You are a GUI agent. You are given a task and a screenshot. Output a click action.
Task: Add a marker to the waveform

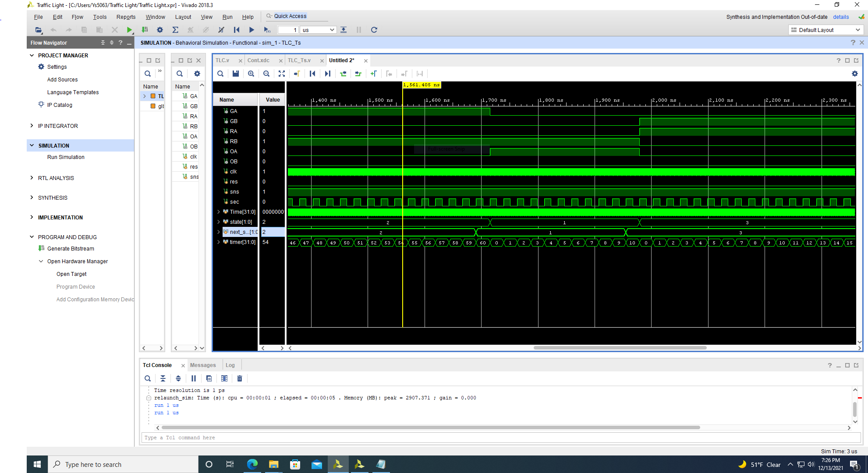click(x=373, y=74)
